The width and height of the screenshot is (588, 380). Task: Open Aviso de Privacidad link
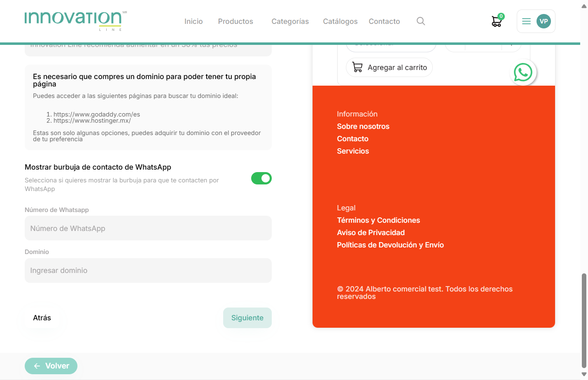[x=371, y=233]
